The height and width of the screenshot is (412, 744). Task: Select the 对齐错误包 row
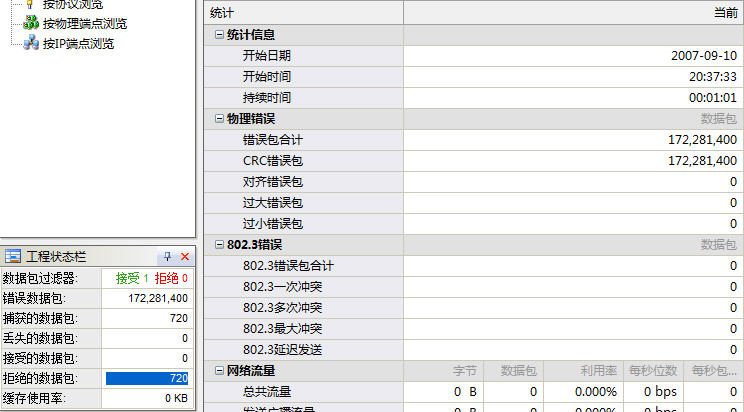point(474,182)
